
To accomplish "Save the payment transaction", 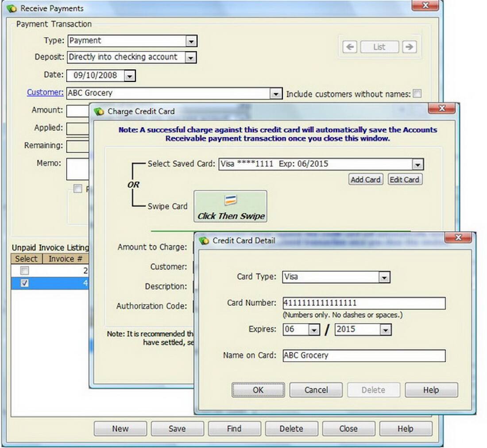I will [x=177, y=428].
